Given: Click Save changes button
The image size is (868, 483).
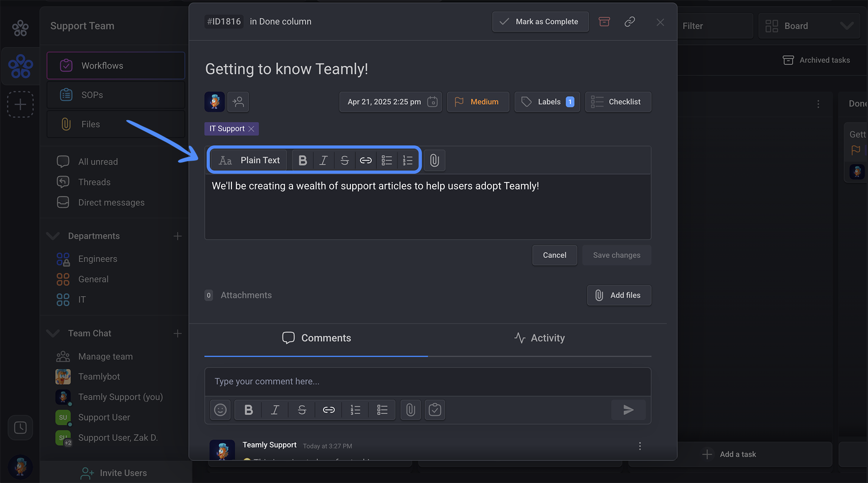Looking at the screenshot, I should (x=616, y=255).
